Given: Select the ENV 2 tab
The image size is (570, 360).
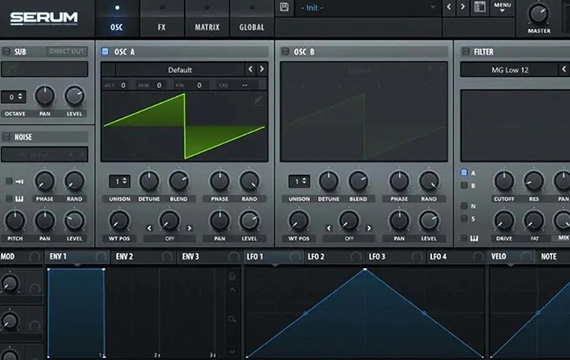Looking at the screenshot, I should [143, 257].
